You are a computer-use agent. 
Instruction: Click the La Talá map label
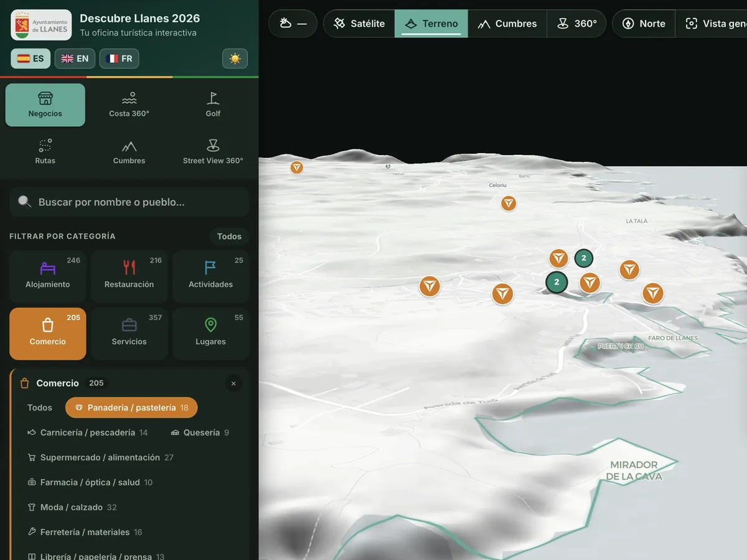[x=637, y=221]
